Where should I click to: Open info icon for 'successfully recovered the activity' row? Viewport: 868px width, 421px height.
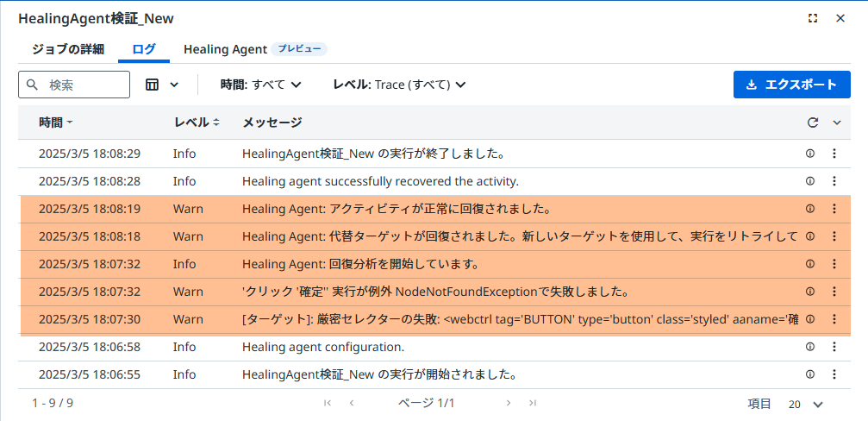[810, 181]
